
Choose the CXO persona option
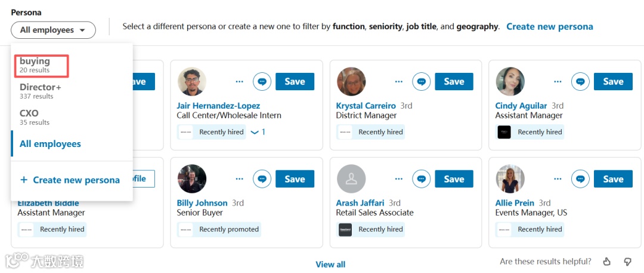(29, 116)
